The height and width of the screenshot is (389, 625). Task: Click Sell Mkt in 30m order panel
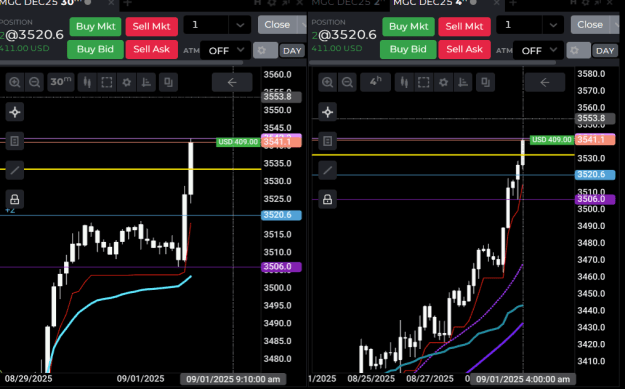pyautogui.click(x=151, y=27)
